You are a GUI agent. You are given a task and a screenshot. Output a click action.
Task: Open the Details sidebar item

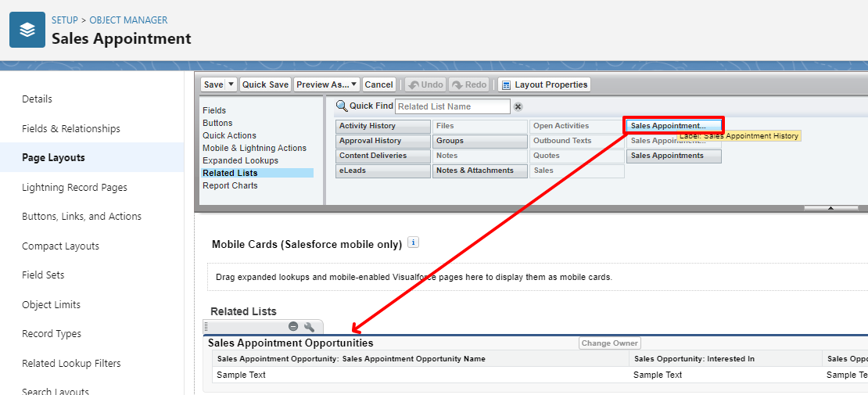(37, 99)
